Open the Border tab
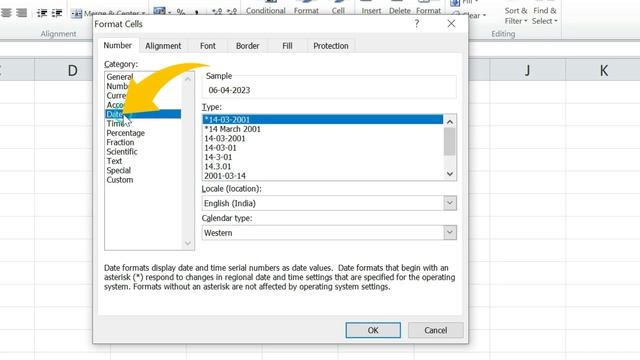This screenshot has width=640, height=360. pyautogui.click(x=247, y=46)
